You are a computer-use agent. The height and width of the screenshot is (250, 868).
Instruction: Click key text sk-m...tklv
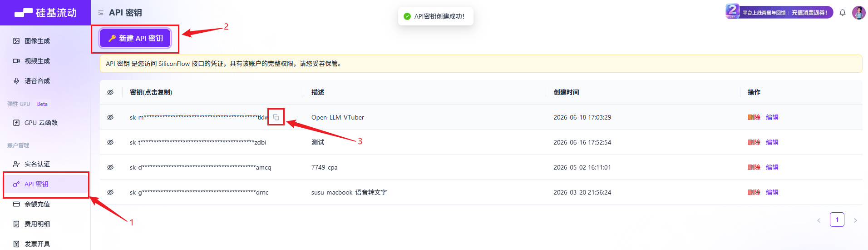pos(199,117)
